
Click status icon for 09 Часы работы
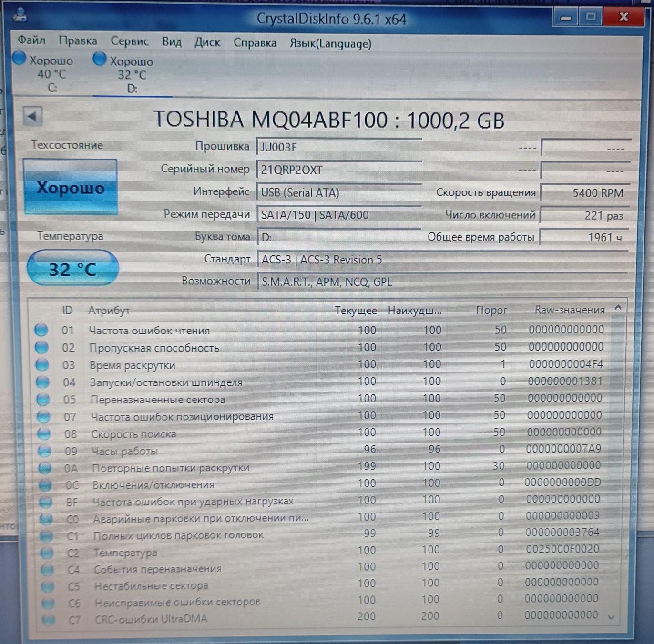click(45, 451)
